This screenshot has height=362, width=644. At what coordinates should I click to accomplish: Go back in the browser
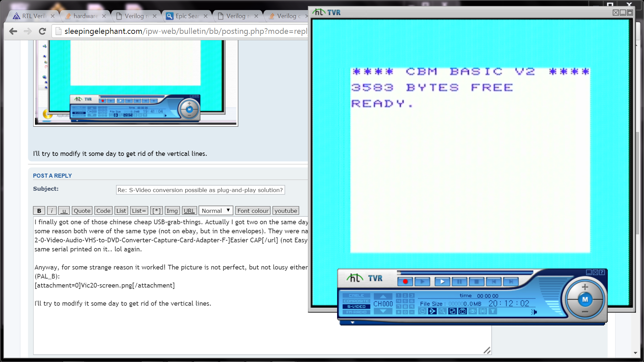pyautogui.click(x=13, y=31)
